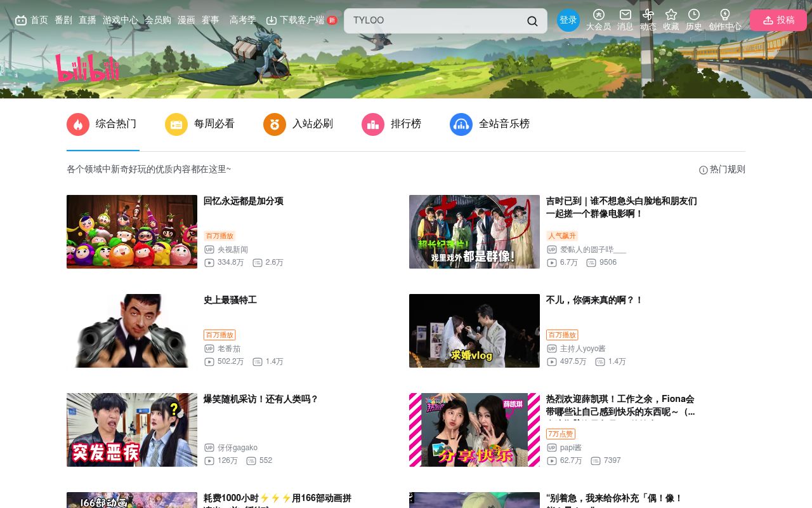Open the 吉时已到 group film video title
The image size is (812, 508).
pos(622,208)
